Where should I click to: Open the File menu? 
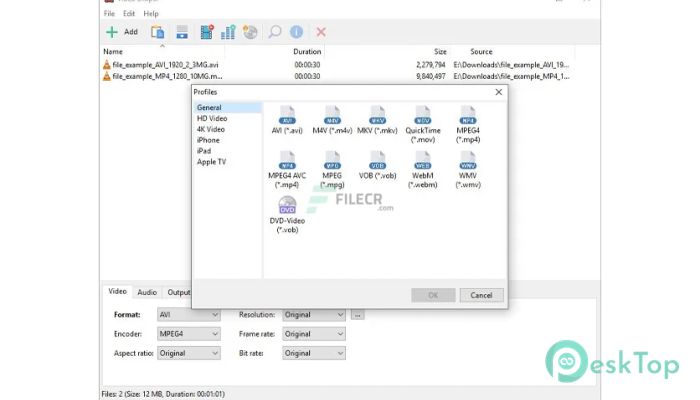coord(109,14)
